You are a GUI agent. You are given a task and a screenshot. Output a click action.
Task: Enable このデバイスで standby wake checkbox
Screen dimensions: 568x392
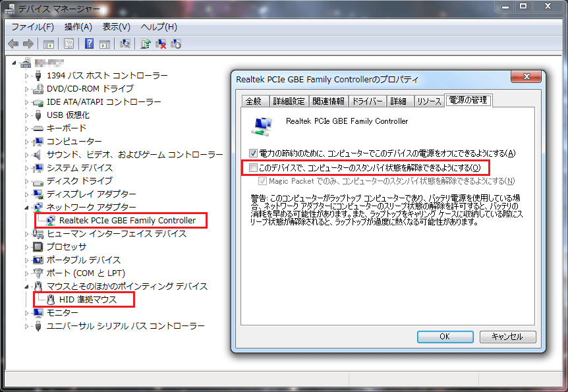[253, 168]
